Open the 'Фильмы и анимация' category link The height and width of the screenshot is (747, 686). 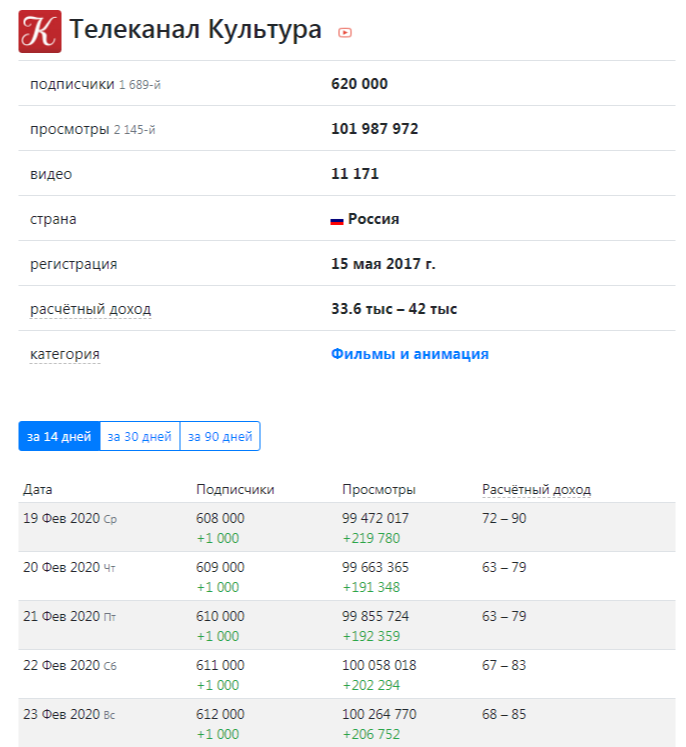(x=410, y=354)
